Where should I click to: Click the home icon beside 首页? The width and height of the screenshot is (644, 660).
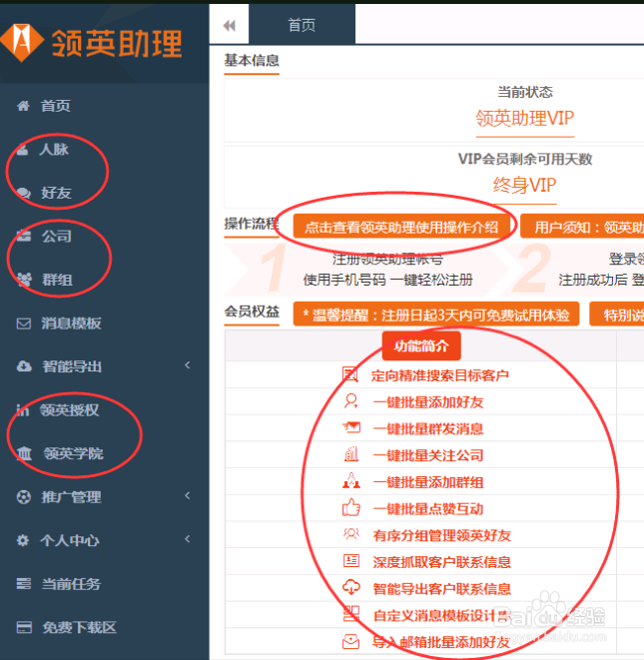point(24,106)
